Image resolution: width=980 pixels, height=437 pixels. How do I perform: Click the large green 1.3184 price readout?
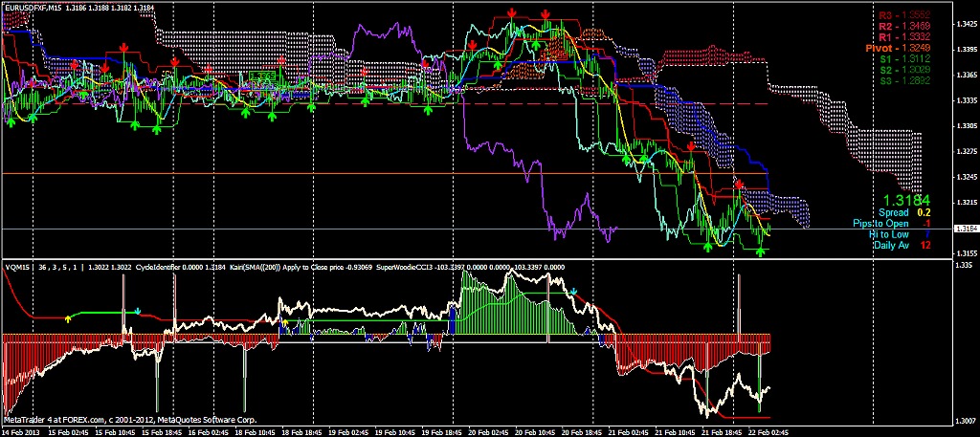907,201
